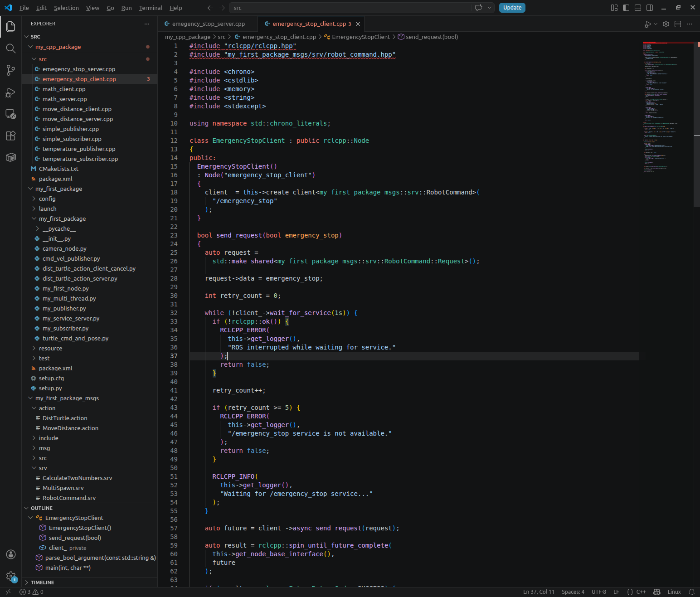Open the Remote Explorer view
Viewport: 700px width, 597px height.
click(10, 114)
